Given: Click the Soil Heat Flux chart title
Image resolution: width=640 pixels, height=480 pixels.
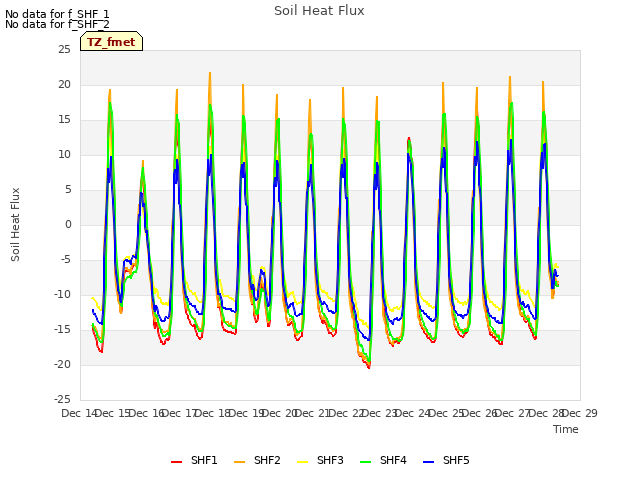Looking at the screenshot, I should tap(319, 11).
